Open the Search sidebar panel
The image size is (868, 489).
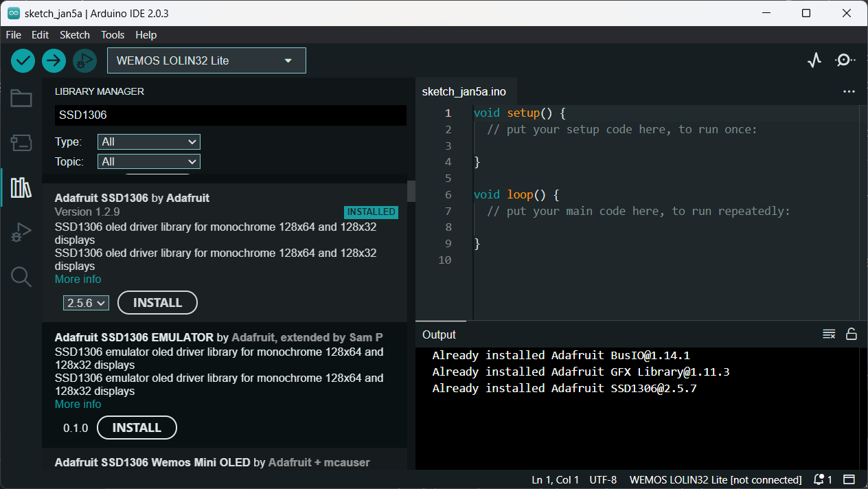[x=21, y=277]
